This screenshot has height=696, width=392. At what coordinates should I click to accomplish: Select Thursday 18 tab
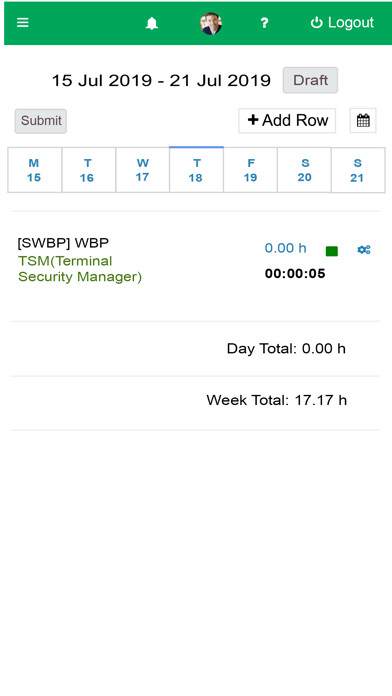coord(196,170)
